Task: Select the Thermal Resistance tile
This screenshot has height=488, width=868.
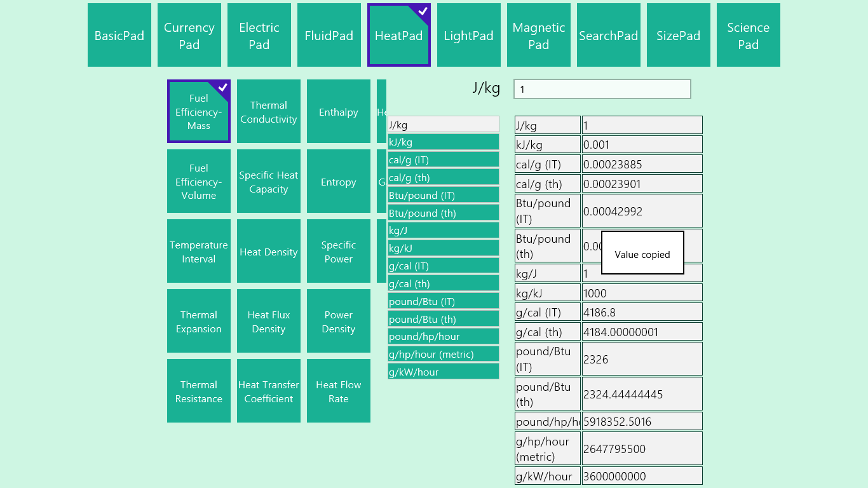Action: click(x=199, y=391)
